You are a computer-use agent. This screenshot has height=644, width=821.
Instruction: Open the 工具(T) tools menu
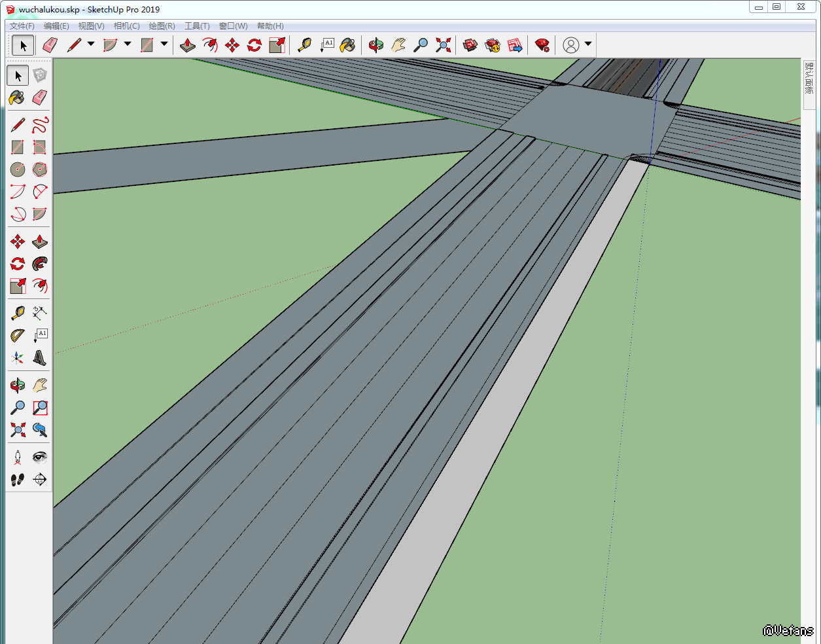(x=197, y=26)
